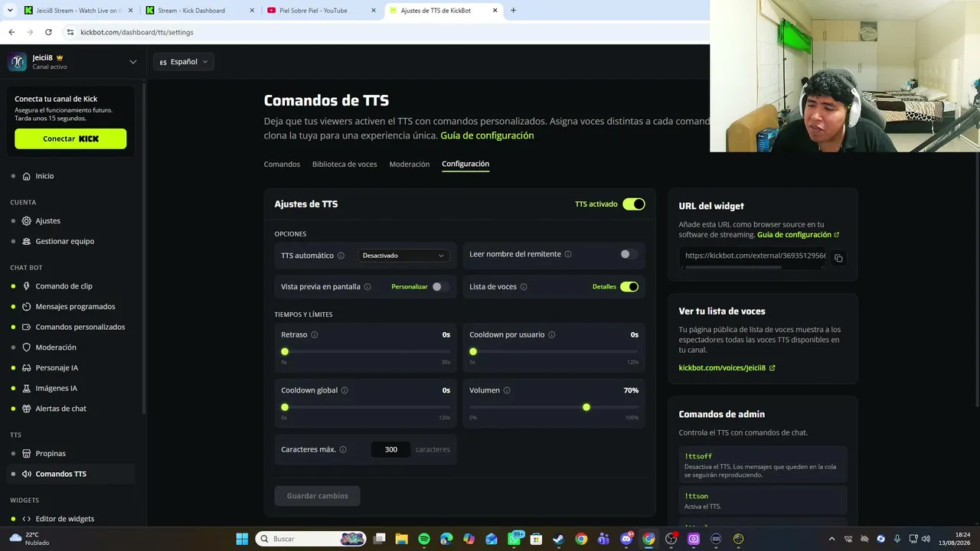Screen dimensions: 980x551
Task: Open WhatsApp from the taskbar
Action: point(514,539)
